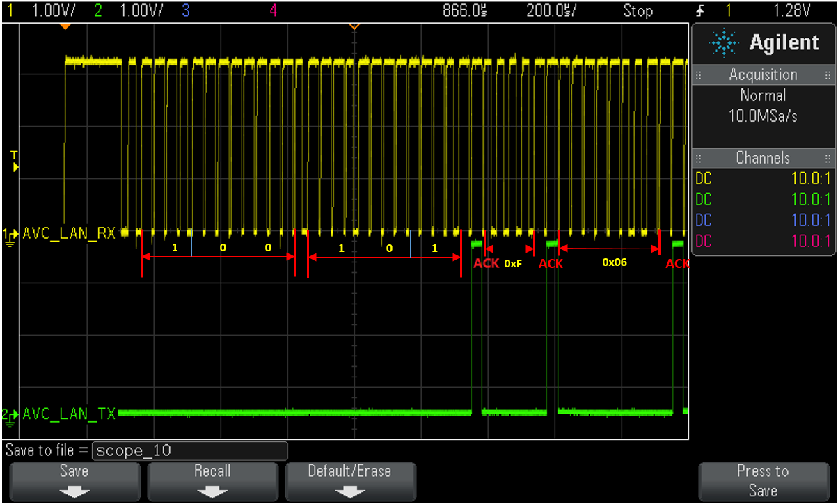Click the rising edge trigger icon
The width and height of the screenshot is (838, 504).
(x=701, y=11)
